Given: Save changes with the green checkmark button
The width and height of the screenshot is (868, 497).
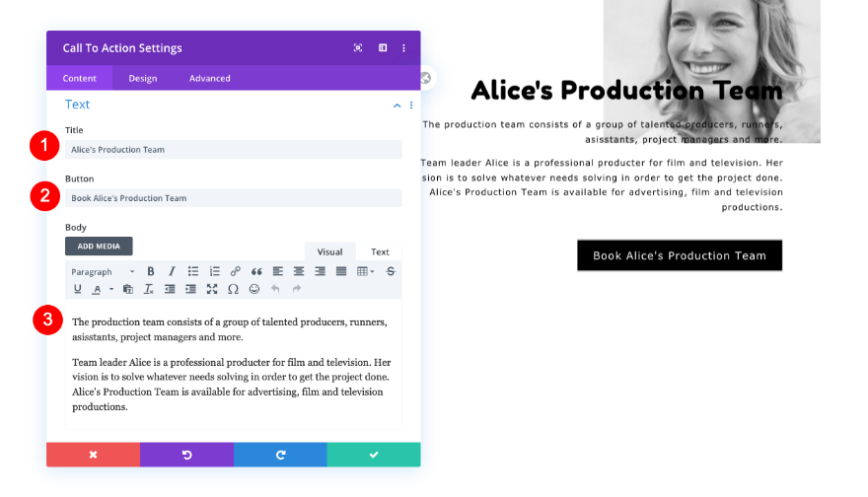Looking at the screenshot, I should coord(374,455).
